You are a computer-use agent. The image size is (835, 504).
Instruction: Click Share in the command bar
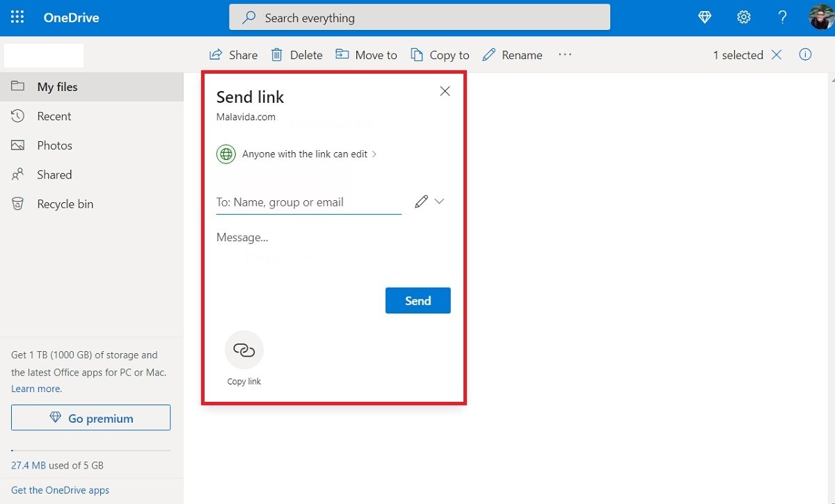(x=234, y=55)
